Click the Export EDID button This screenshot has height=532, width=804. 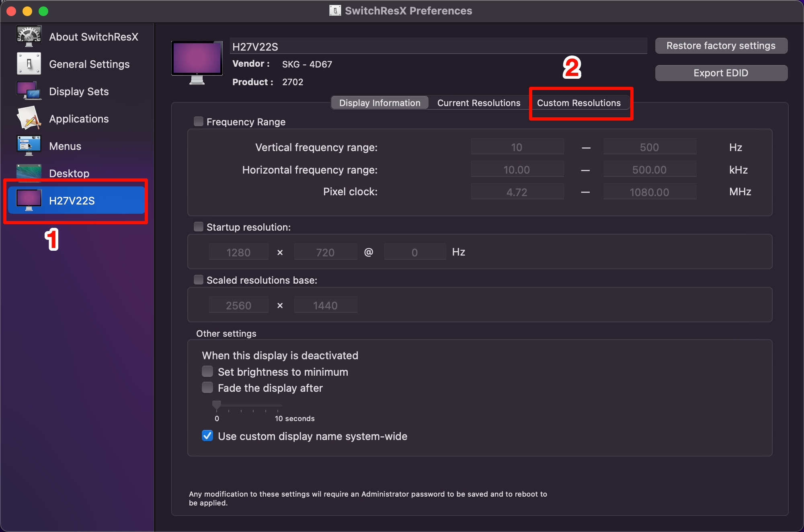click(x=721, y=73)
